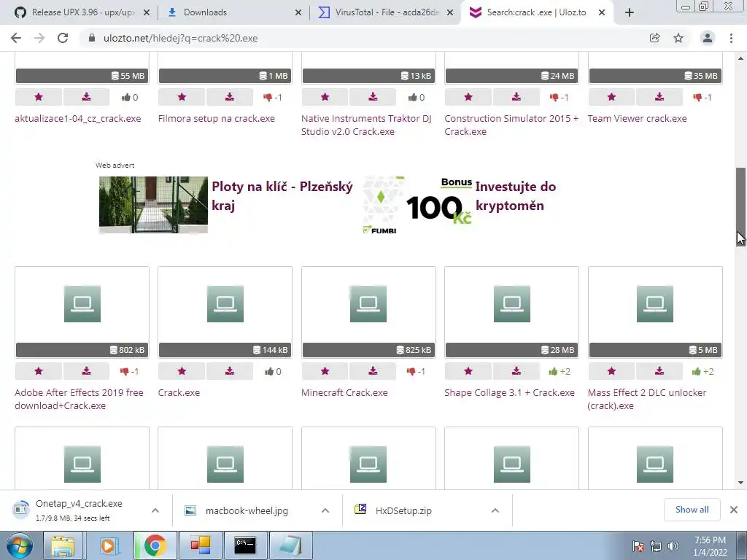
Task: Click Show all downloads button
Action: (x=692, y=510)
